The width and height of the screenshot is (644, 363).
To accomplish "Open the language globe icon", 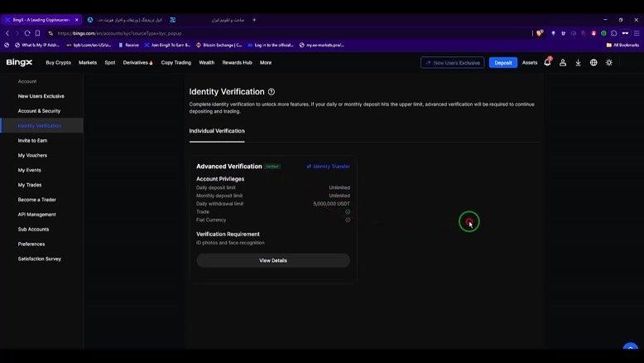I will [594, 63].
